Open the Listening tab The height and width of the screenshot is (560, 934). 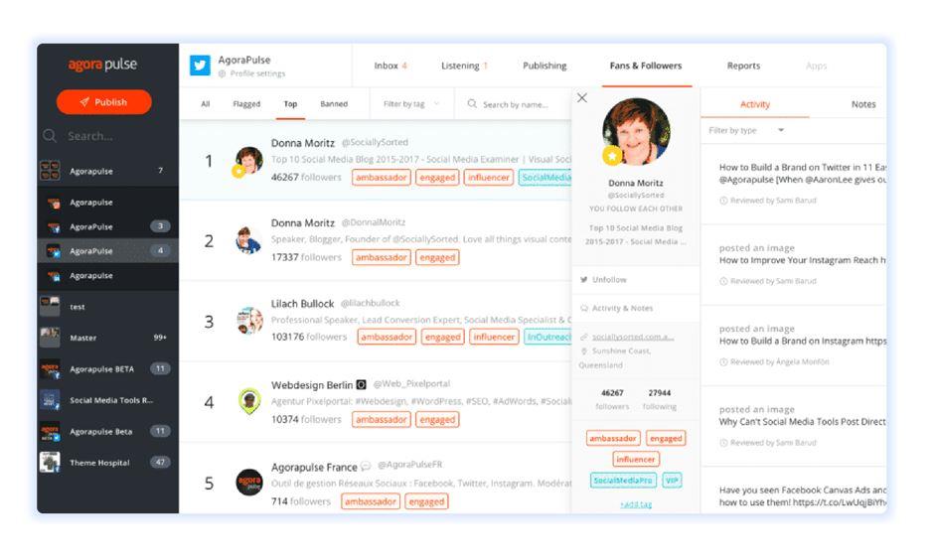coord(464,66)
